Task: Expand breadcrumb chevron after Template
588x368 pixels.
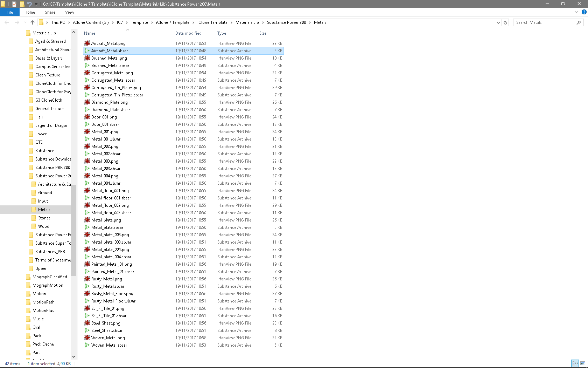Action: point(152,22)
